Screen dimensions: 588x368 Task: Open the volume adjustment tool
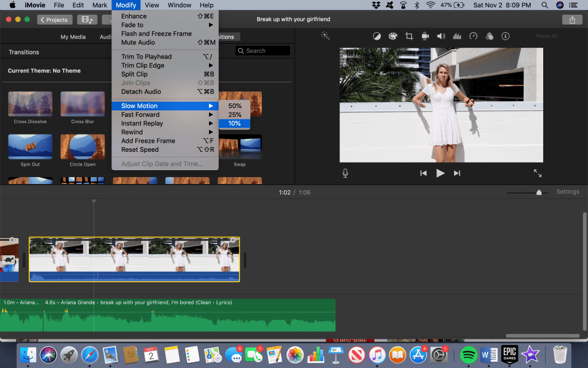click(441, 36)
